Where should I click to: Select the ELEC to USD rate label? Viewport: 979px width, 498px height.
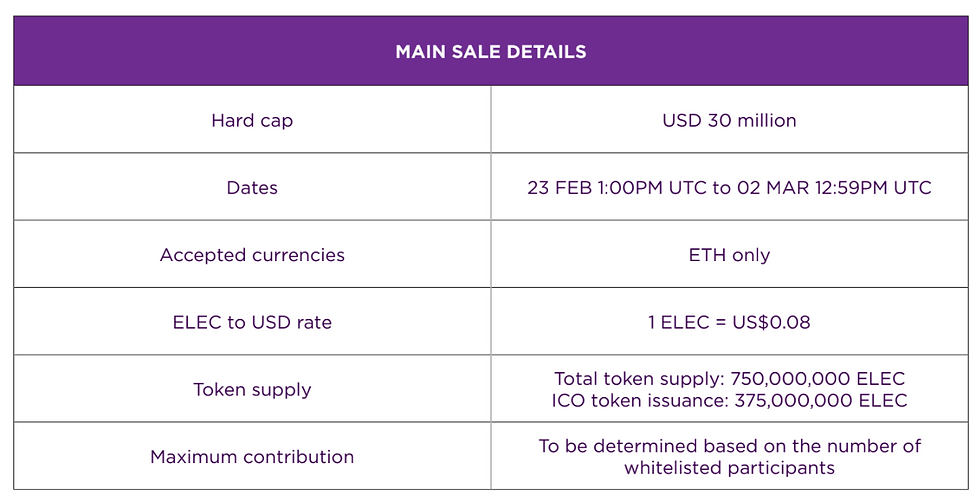click(252, 322)
